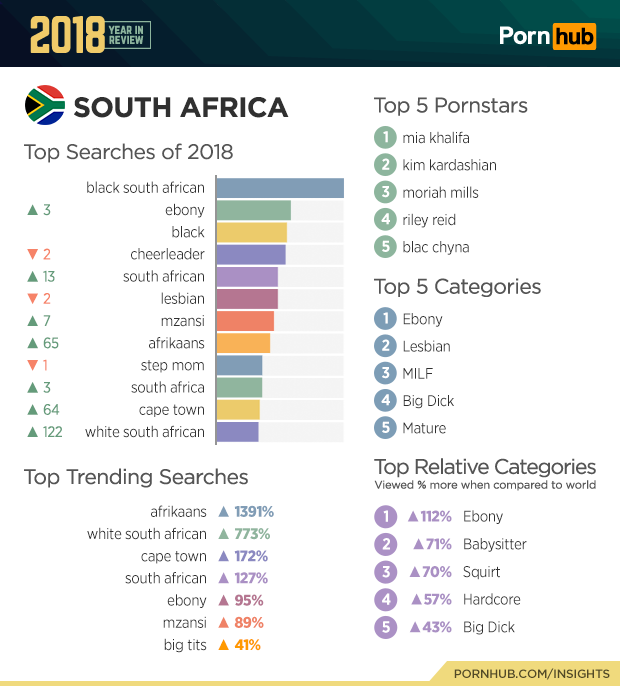
Task: Click the Top Relative Categories heading
Action: click(485, 467)
